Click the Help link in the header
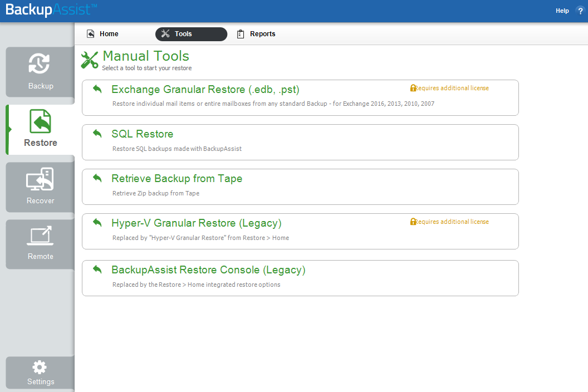This screenshot has width=588, height=392. [562, 11]
